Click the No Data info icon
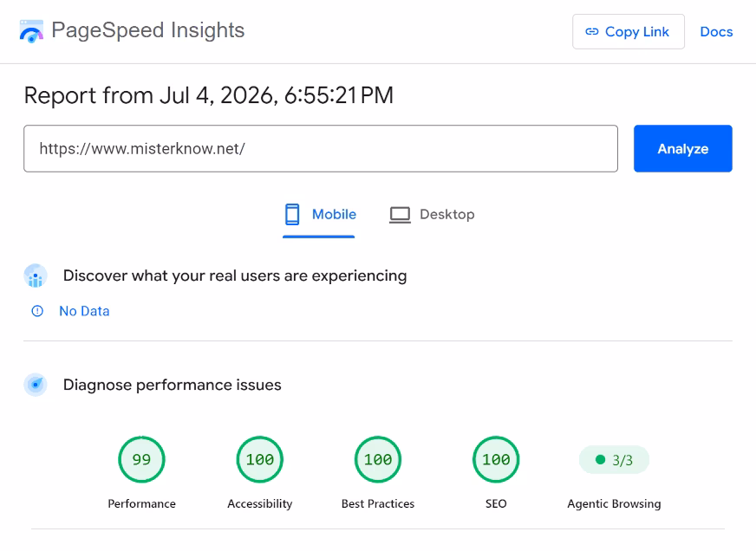Screen dimensions: 756x551 pos(37,311)
